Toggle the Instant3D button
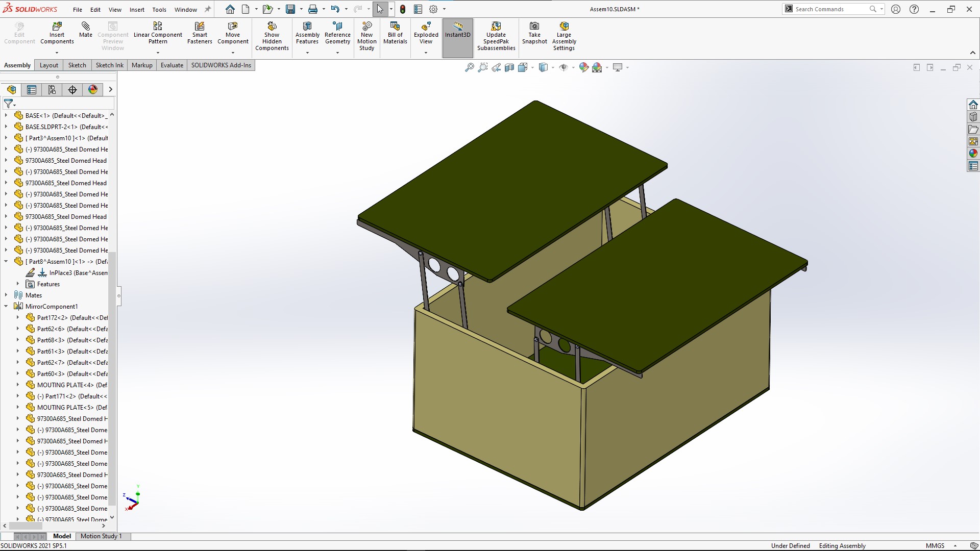Viewport: 980px width, 551px height. tap(457, 30)
